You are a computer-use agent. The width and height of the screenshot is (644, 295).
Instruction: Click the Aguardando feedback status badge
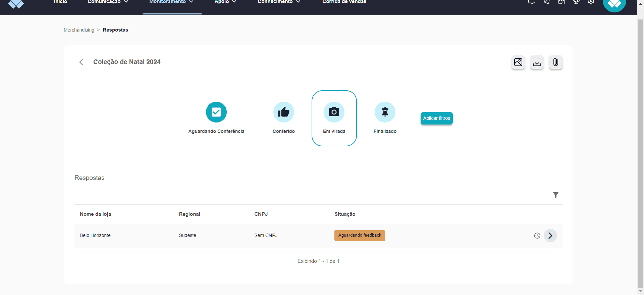(x=360, y=236)
